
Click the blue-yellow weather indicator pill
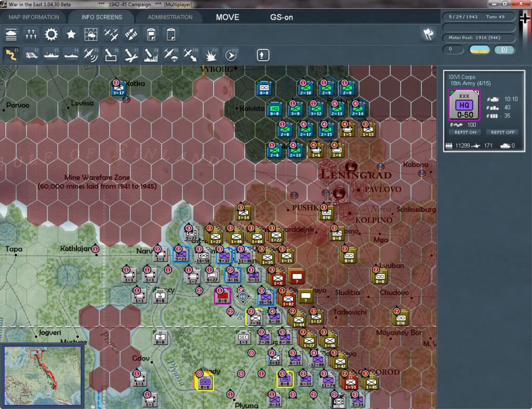(480, 50)
